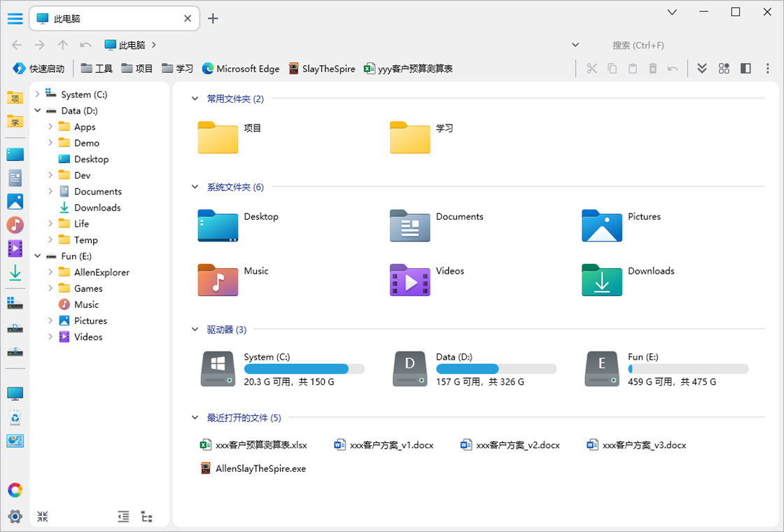
Task: Open the hamburger menu icon
Action: tap(15, 18)
